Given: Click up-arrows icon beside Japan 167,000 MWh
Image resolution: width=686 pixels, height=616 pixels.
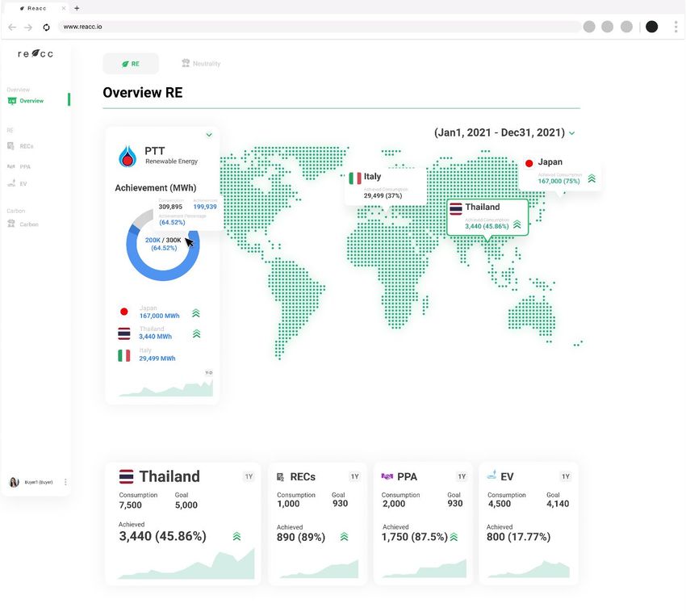Looking at the screenshot, I should (x=196, y=313).
